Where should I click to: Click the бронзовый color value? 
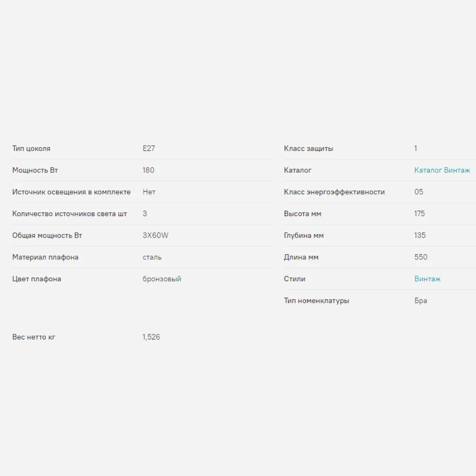tap(162, 279)
